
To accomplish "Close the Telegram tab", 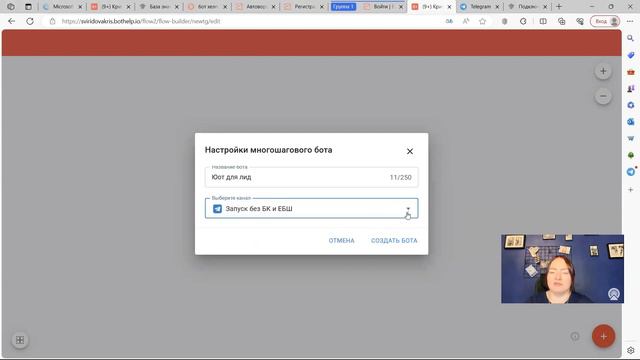I will pyautogui.click(x=497, y=7).
